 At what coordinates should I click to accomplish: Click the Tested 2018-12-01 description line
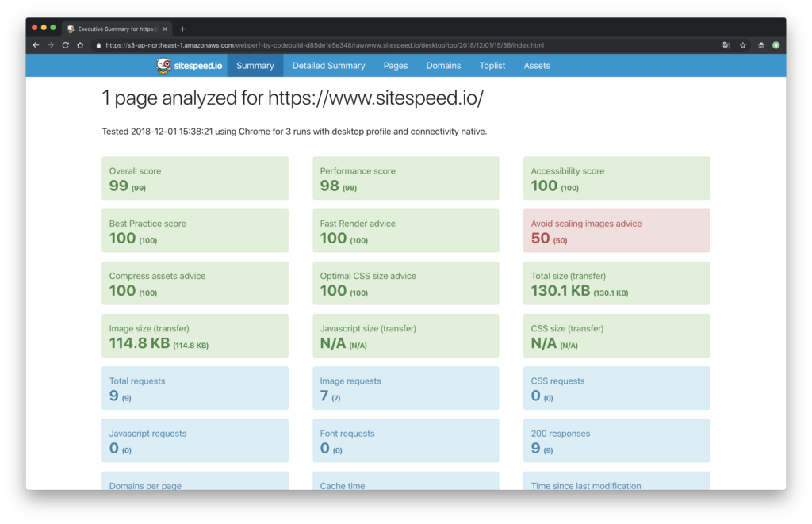294,132
